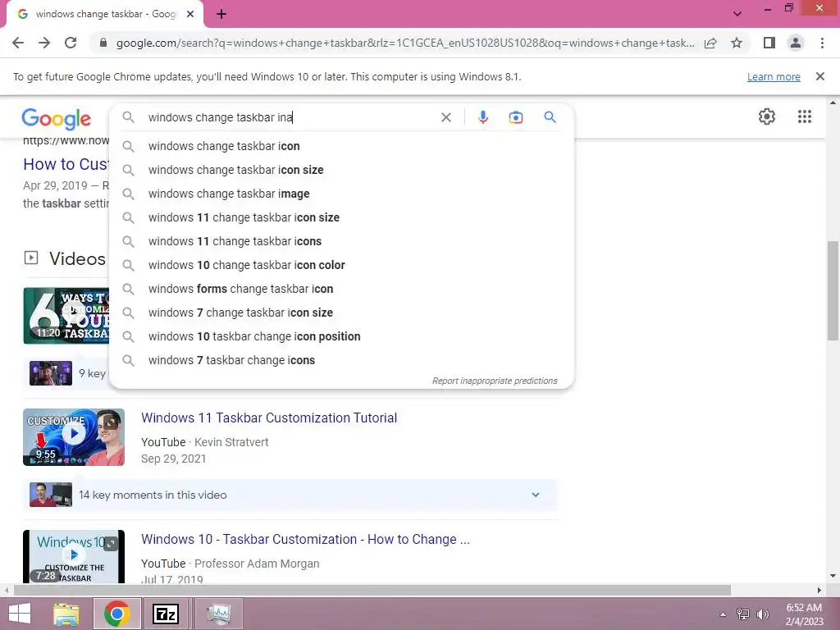Play the '6 Ways' taskbar video thumbnail

66,316
